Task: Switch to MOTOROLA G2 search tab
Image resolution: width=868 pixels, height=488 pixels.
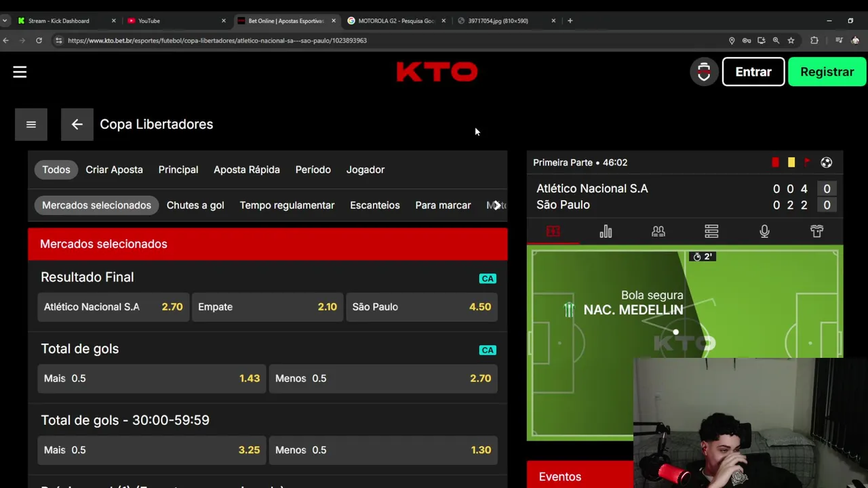Action: 396,21
